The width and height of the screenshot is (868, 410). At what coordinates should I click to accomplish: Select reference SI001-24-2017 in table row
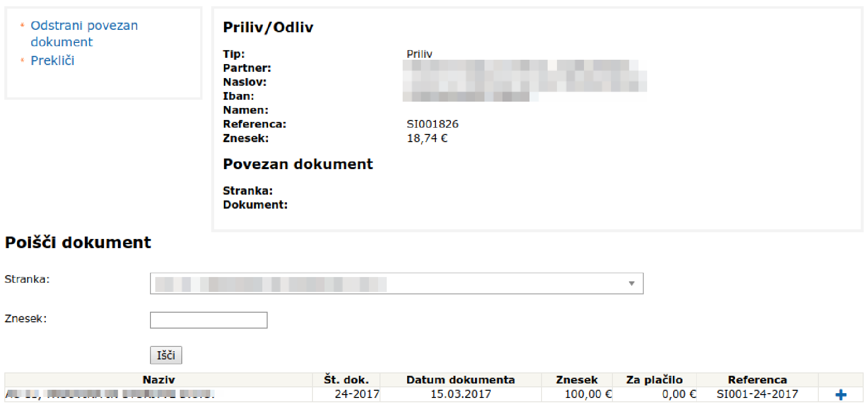coord(757,394)
